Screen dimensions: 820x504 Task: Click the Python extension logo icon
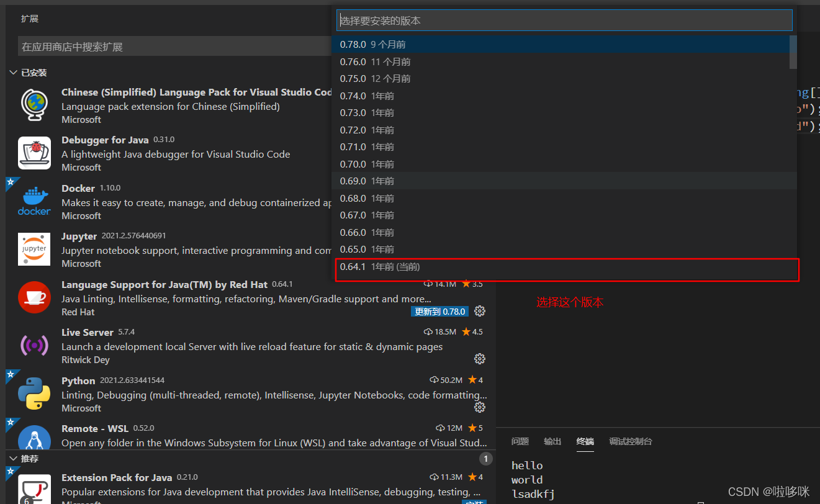click(34, 394)
